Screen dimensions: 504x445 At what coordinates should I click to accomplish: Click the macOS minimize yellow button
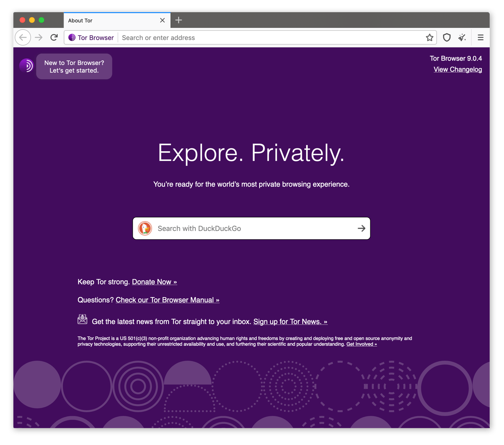(x=32, y=20)
